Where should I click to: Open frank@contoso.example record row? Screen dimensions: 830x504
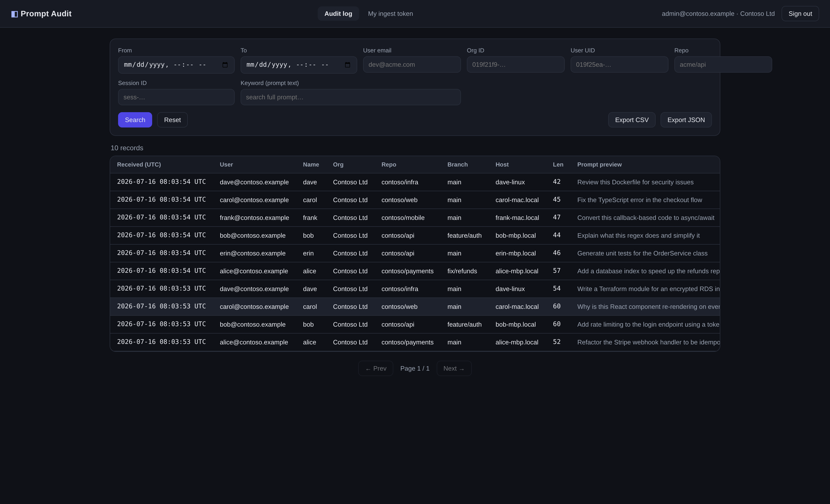pyautogui.click(x=415, y=218)
